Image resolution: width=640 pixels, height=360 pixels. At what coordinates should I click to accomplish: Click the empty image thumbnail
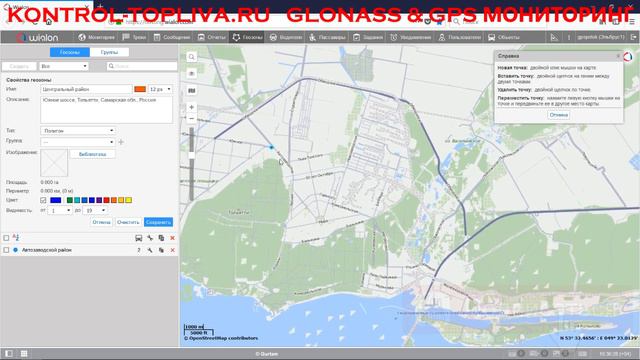tap(54, 162)
